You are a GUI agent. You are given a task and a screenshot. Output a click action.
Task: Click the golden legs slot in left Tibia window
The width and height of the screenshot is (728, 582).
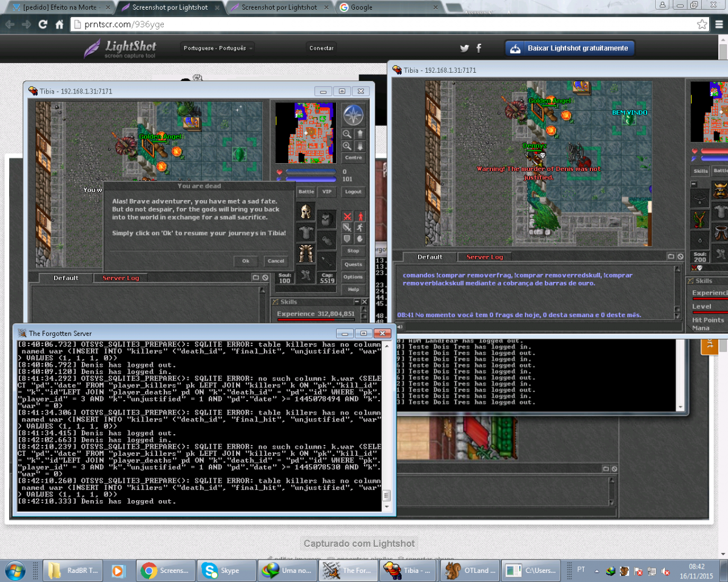[306, 253]
